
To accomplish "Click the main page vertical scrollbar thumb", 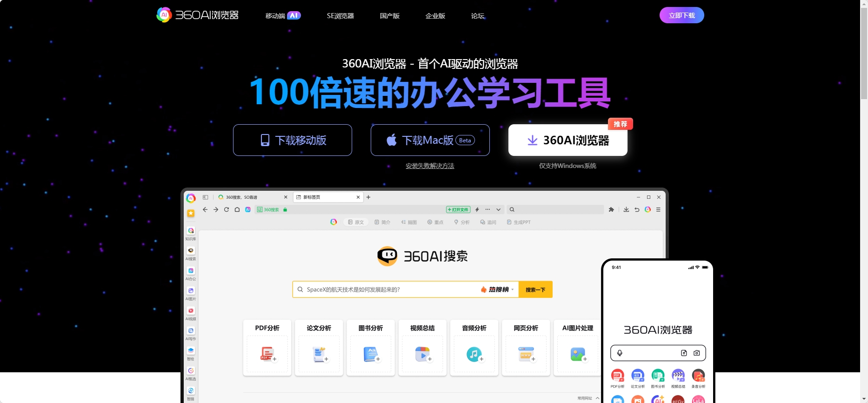I will pos(864,53).
